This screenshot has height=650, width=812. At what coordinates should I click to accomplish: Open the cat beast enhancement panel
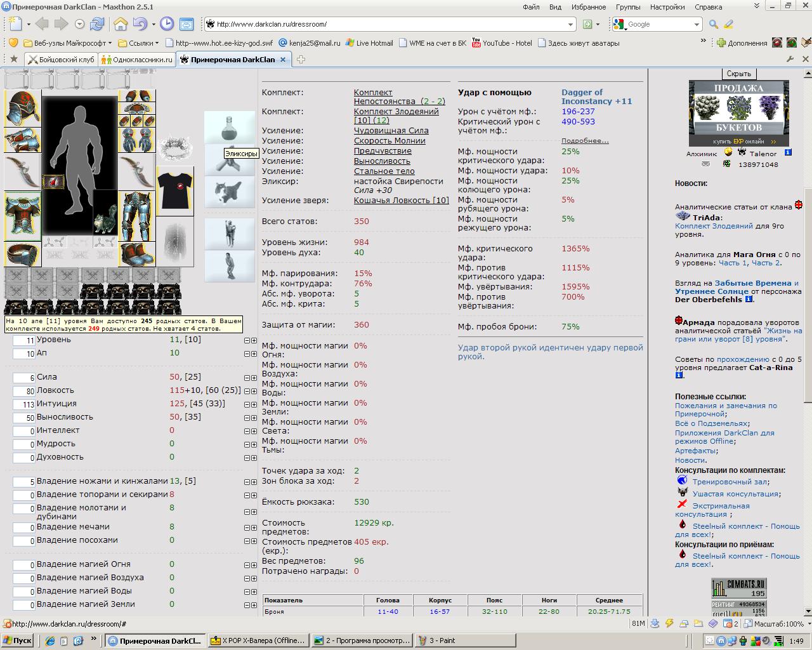coord(230,191)
